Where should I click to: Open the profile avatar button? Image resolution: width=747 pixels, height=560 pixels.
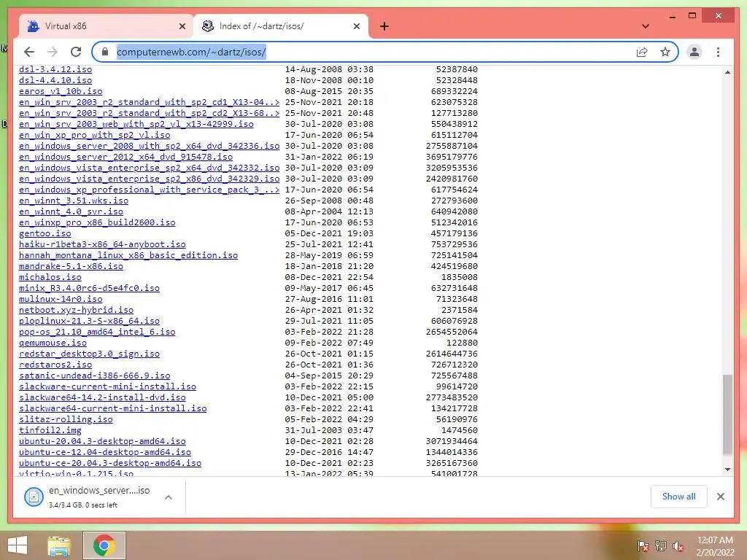point(694,52)
